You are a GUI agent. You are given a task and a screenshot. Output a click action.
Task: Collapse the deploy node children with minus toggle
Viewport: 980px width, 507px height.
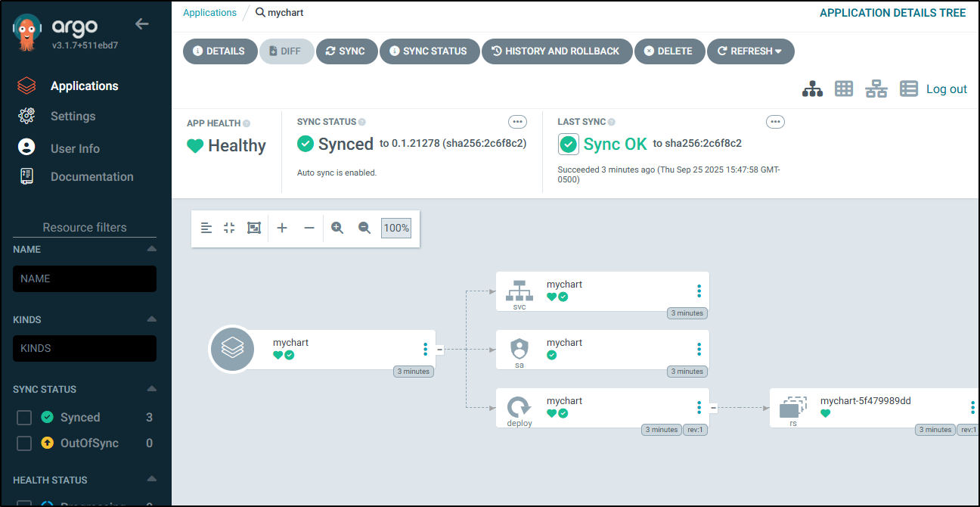(x=712, y=408)
